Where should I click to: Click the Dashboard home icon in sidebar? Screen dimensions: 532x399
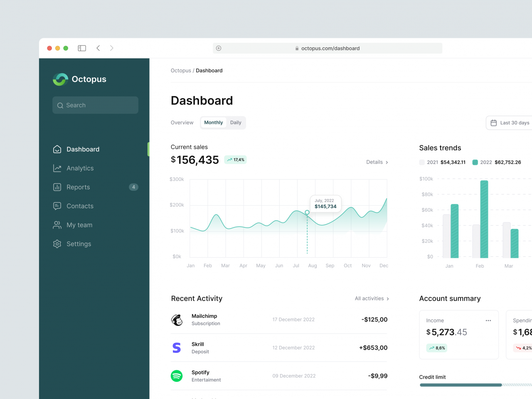click(x=57, y=149)
